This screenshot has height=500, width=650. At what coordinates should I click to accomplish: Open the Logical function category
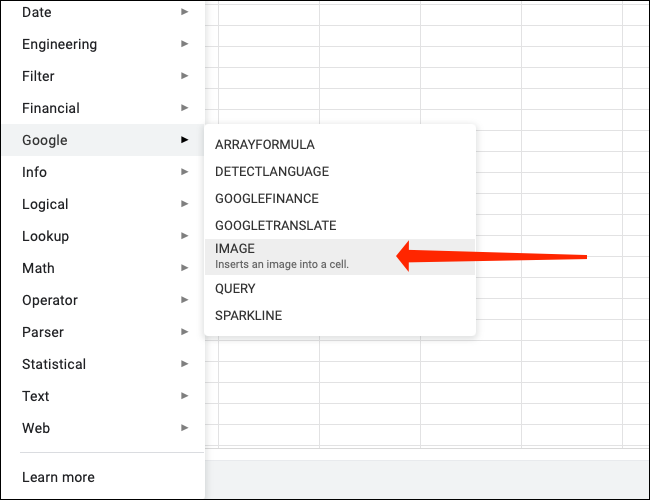tap(45, 204)
